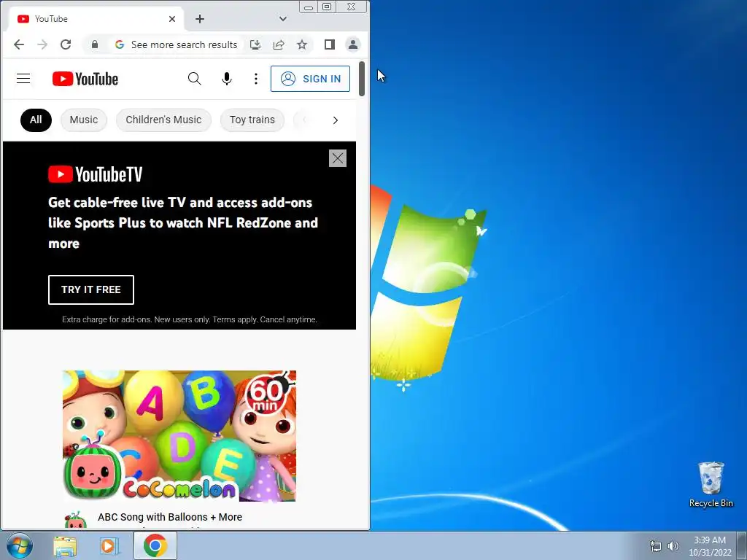Open the YouTube hamburger guide menu
Viewport: 747px width, 560px height.
click(23, 79)
